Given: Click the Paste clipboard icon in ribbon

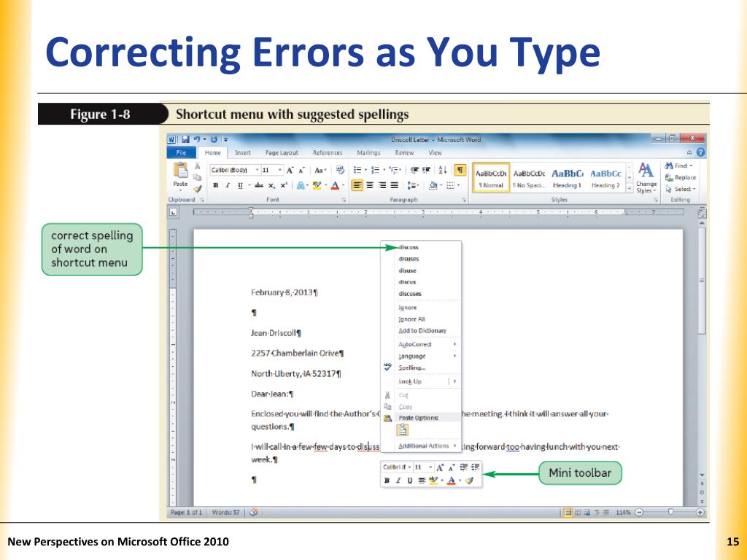Looking at the screenshot, I should (x=181, y=170).
